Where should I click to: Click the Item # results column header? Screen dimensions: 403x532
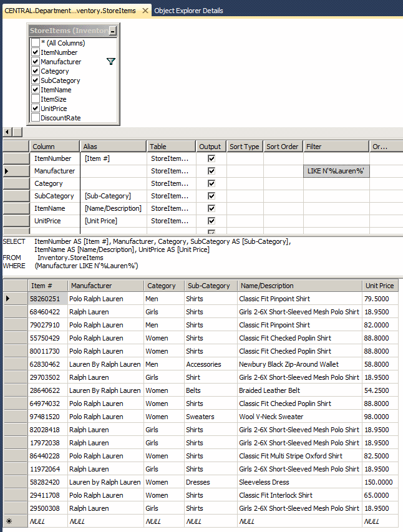(47, 286)
